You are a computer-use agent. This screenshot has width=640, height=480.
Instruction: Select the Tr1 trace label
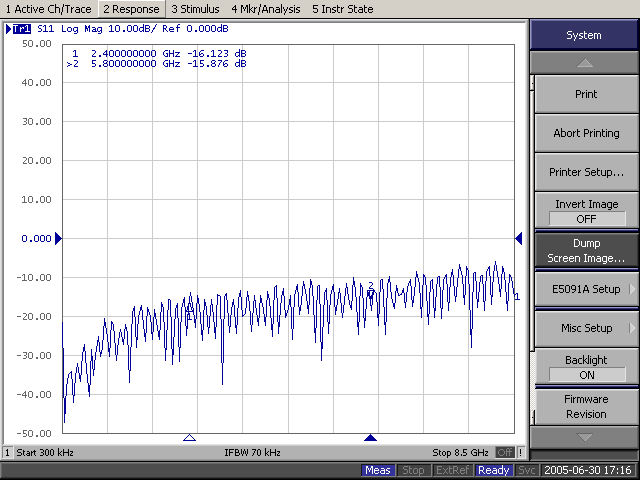(x=22, y=29)
